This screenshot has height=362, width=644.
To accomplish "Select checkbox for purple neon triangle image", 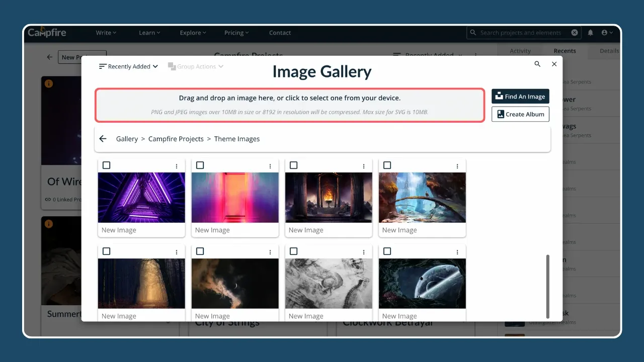I will click(x=107, y=165).
